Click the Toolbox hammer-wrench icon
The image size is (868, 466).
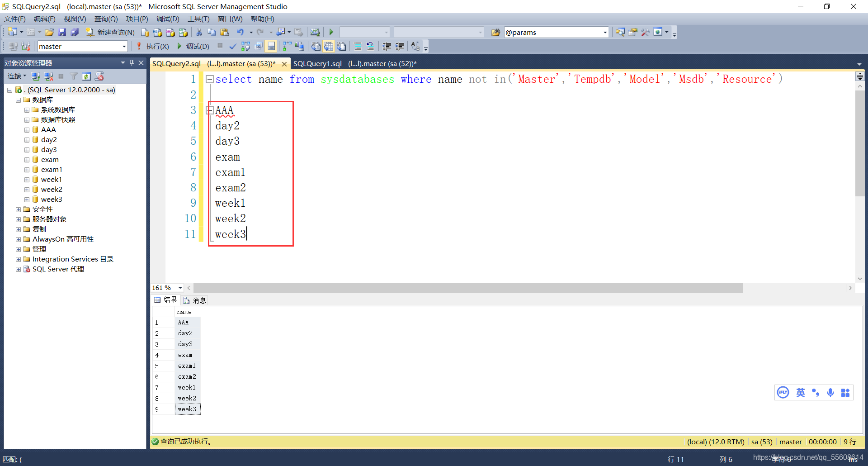click(645, 32)
